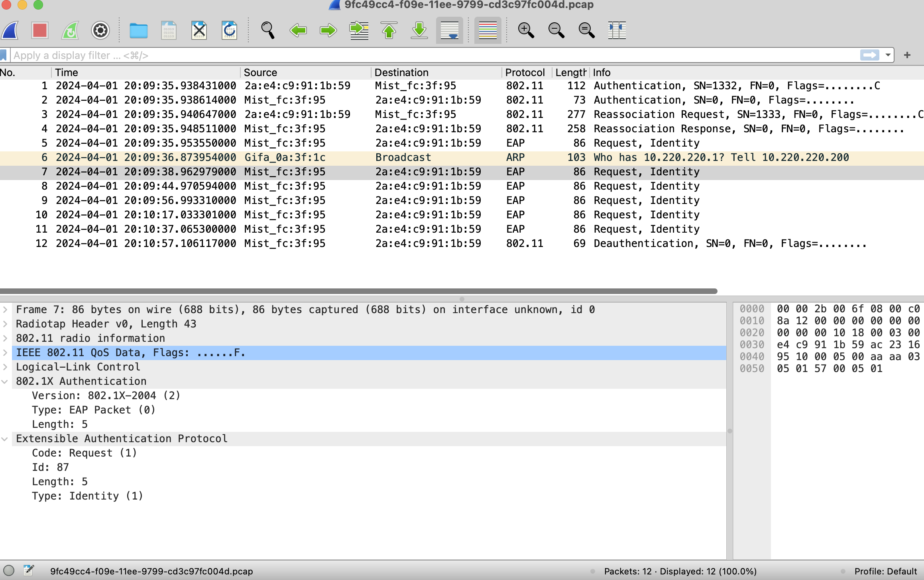This screenshot has width=924, height=580.
Task: Go to first packet icon
Action: [389, 30]
